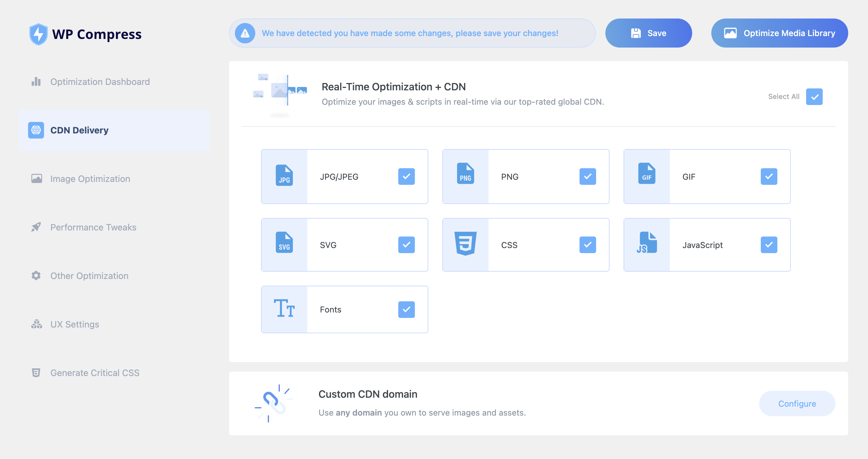The height and width of the screenshot is (459, 868).
Task: Click the Optimization Dashboard bar chart icon
Action: pos(36,82)
